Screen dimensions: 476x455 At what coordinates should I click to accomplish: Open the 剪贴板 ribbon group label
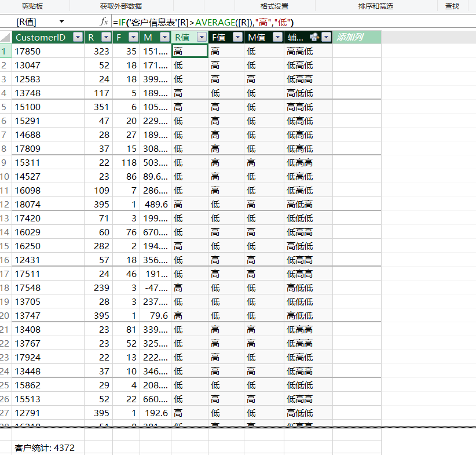tap(32, 6)
